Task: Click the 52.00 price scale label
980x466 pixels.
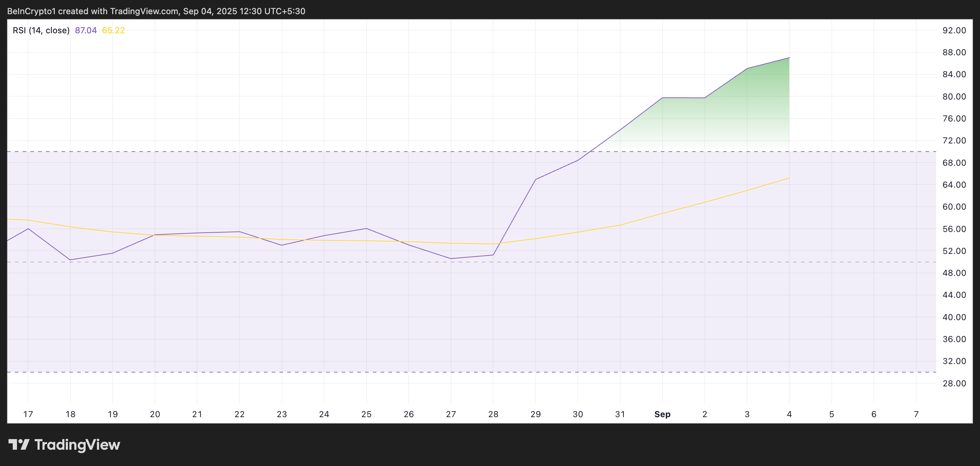Action: click(x=954, y=251)
